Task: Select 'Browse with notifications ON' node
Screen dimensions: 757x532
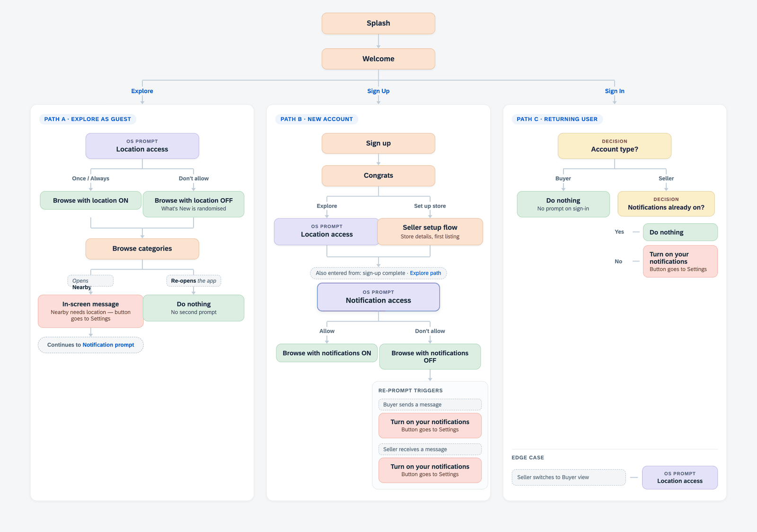Action: point(326,353)
